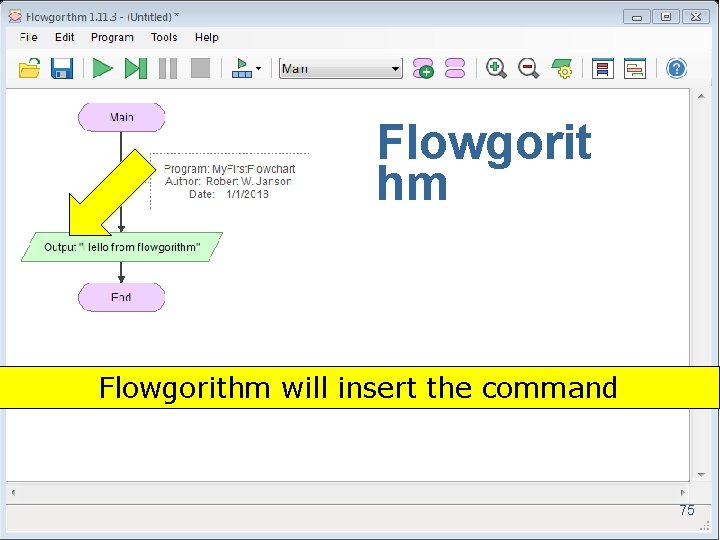Open the Tools menu
Viewport: 720px width, 540px height.
tap(164, 37)
